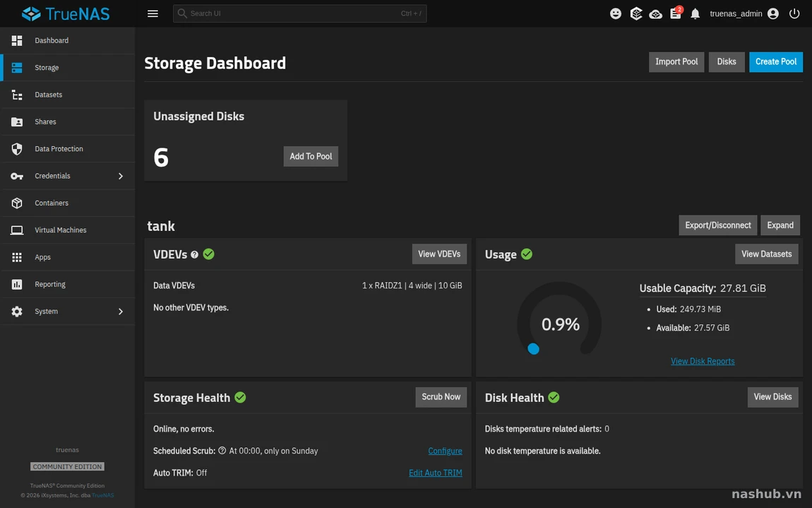Viewport: 812px width, 508px height.
Task: Click the Apps grid icon
Action: click(17, 257)
